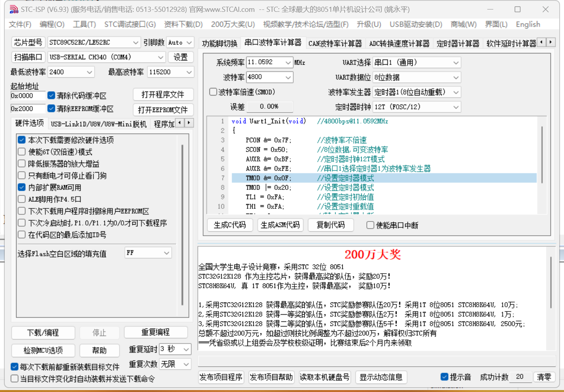This screenshot has width=564, height=392.
Task: Click the 0x0000 start address field
Action: [28, 96]
